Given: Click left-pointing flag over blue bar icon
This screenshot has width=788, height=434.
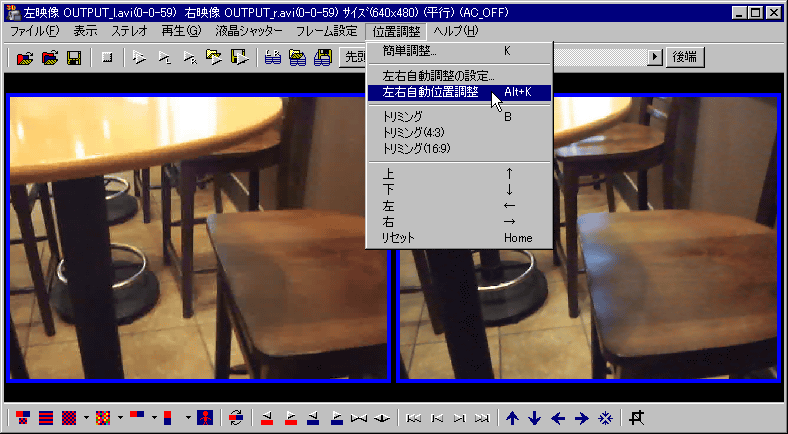Looking at the screenshot, I should tap(314, 417).
